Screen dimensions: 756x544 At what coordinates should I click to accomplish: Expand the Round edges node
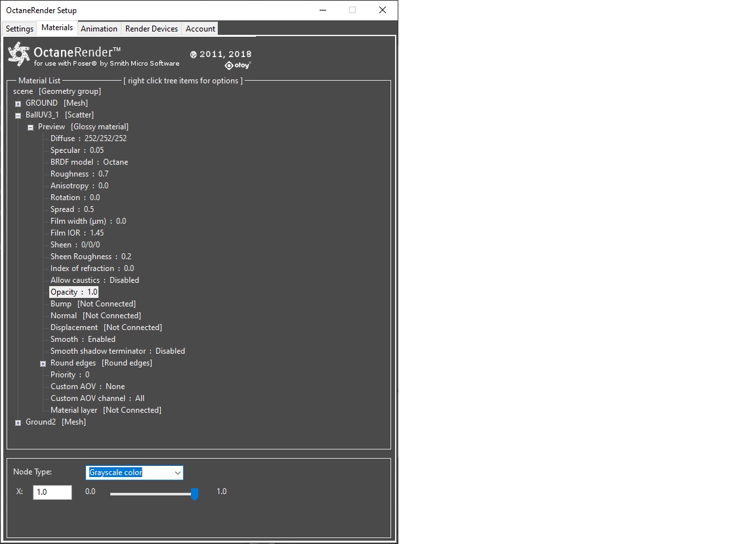(43, 364)
